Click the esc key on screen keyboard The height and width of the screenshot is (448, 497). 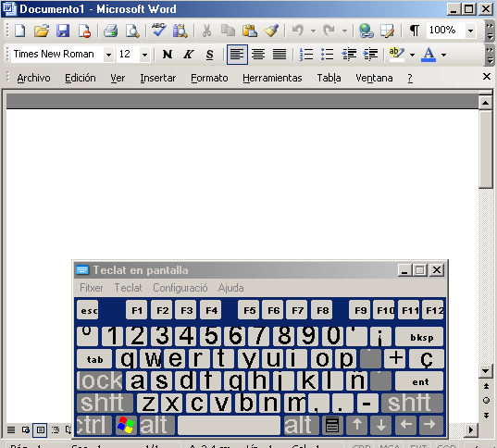[x=88, y=310]
